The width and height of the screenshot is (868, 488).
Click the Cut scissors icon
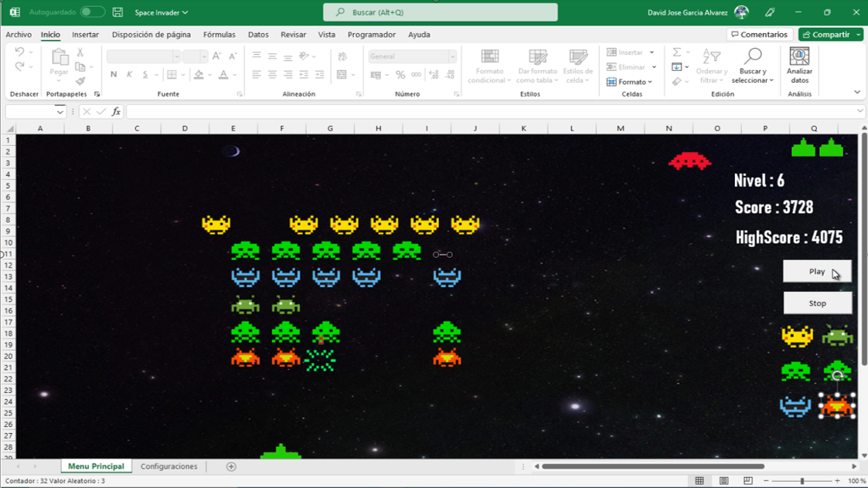pos(80,52)
